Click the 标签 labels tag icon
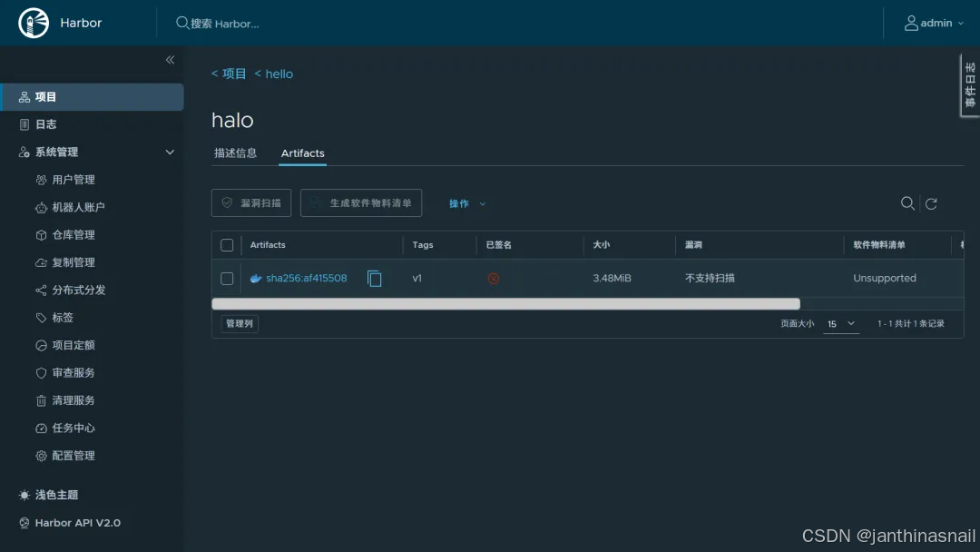The height and width of the screenshot is (552, 980). [x=41, y=318]
